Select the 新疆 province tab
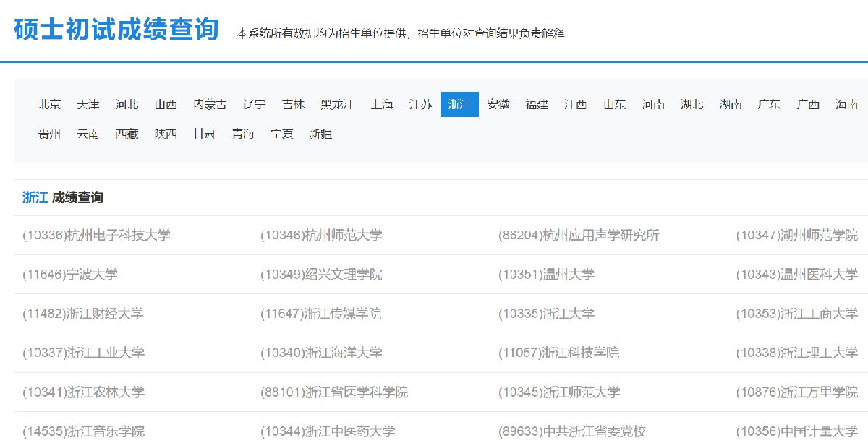Image resolution: width=868 pixels, height=443 pixels. (x=320, y=134)
